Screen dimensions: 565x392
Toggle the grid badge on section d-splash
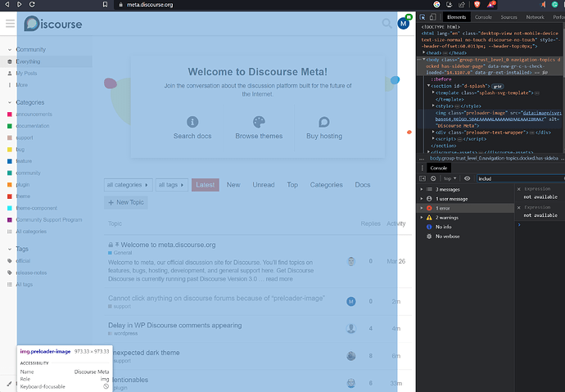click(x=498, y=87)
